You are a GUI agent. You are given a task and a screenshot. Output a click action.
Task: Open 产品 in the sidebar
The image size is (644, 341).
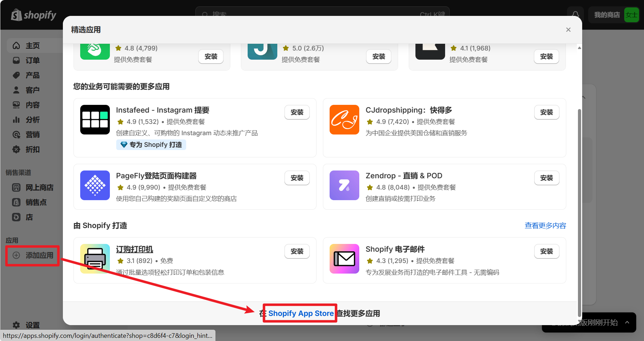33,75
